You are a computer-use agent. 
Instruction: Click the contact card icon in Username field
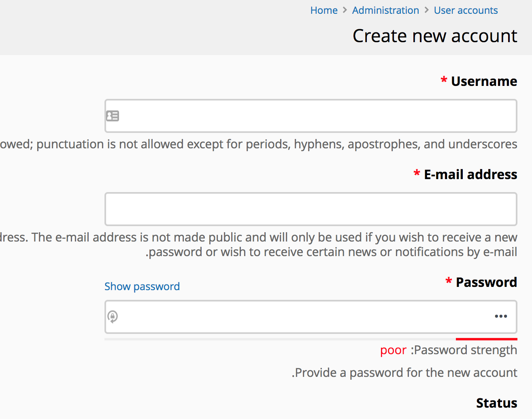point(113,116)
